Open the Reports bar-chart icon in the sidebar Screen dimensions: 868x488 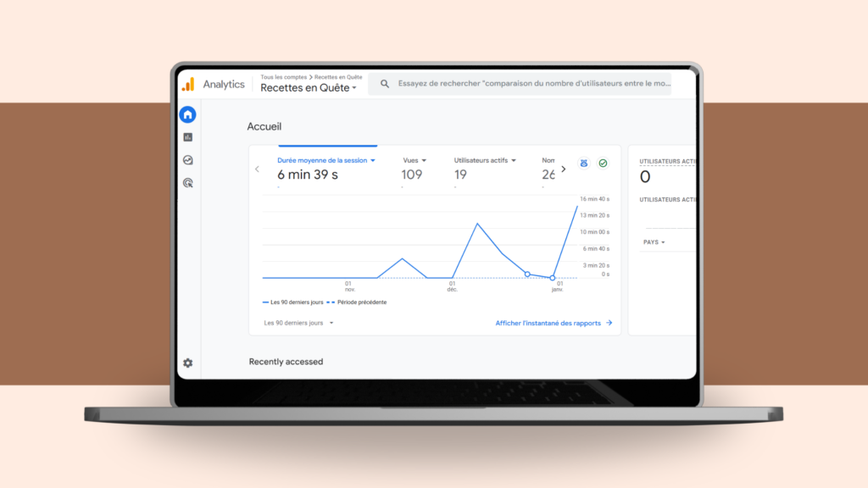click(x=187, y=137)
